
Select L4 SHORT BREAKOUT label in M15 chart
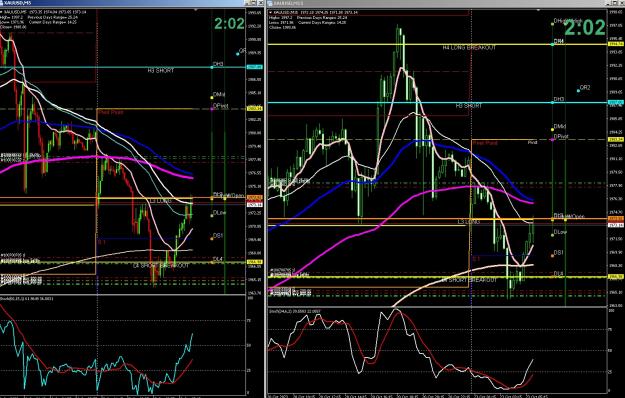coord(469,280)
